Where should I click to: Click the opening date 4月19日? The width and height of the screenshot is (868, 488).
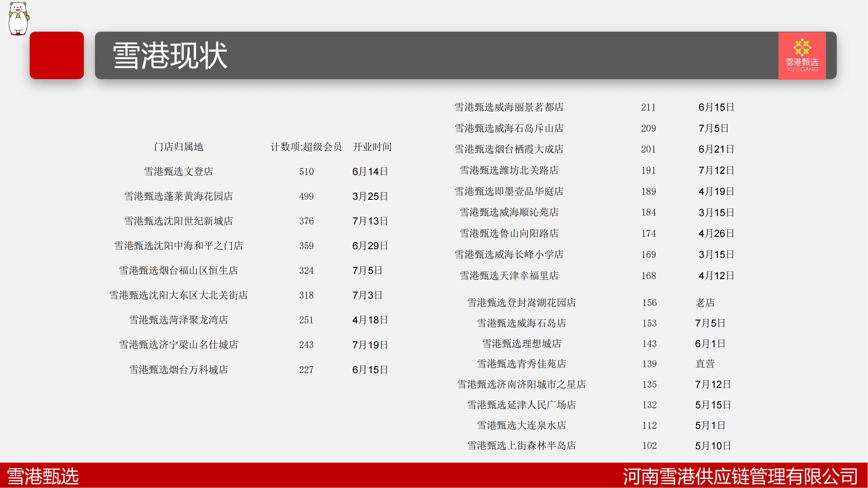point(716,191)
